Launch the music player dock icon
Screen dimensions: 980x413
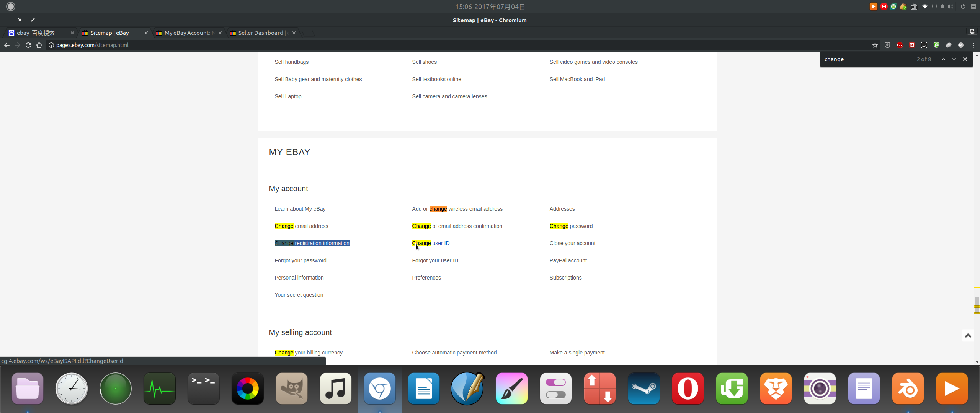[336, 389]
